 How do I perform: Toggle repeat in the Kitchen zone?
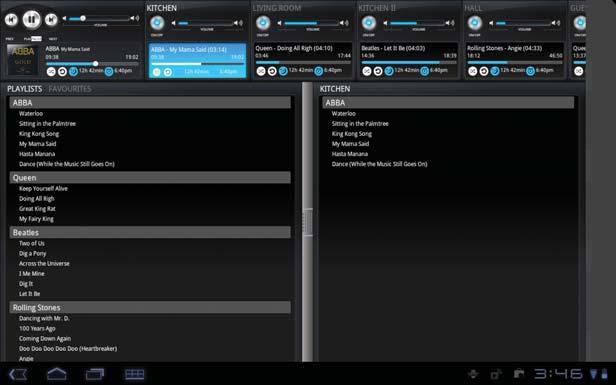(168, 72)
